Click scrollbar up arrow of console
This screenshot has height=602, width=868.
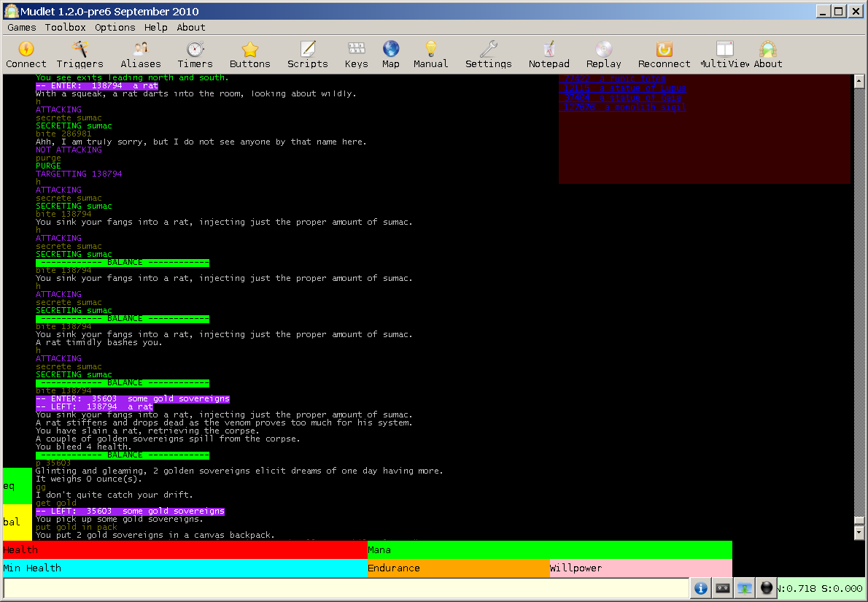(859, 82)
